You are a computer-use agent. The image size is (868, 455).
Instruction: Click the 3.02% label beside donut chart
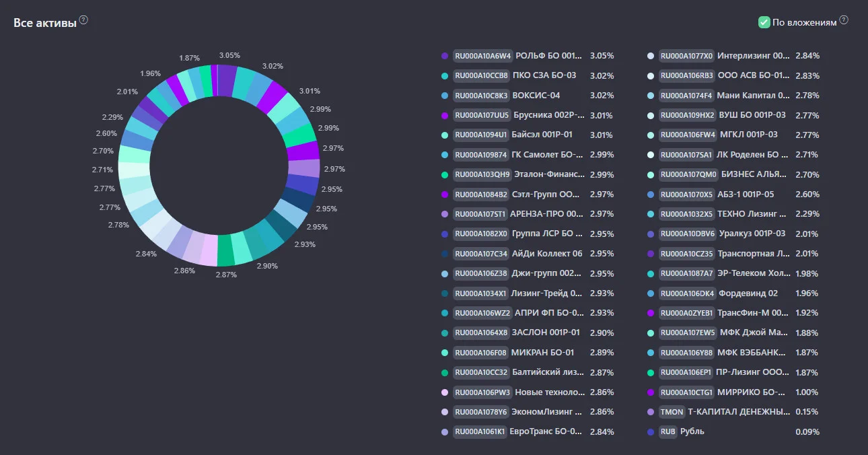273,66
